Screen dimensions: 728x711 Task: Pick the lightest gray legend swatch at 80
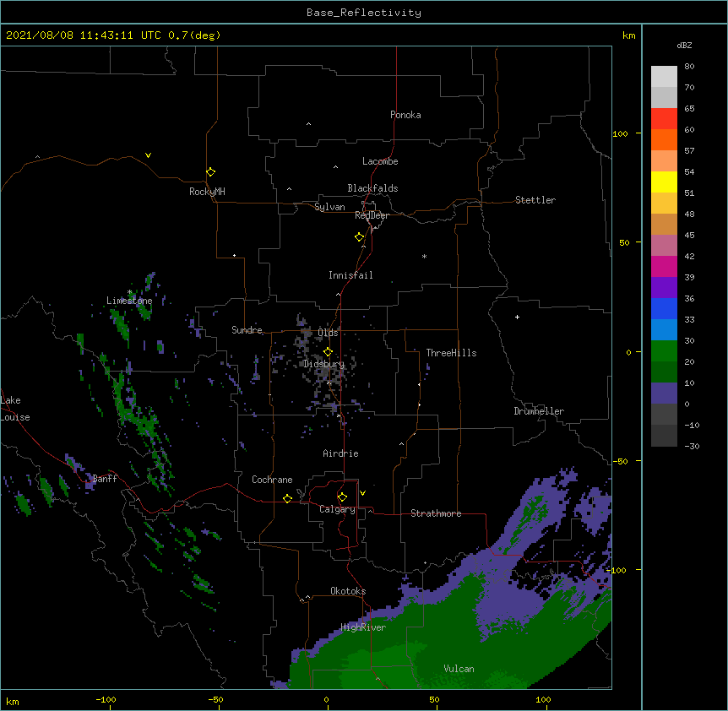pyautogui.click(x=664, y=76)
